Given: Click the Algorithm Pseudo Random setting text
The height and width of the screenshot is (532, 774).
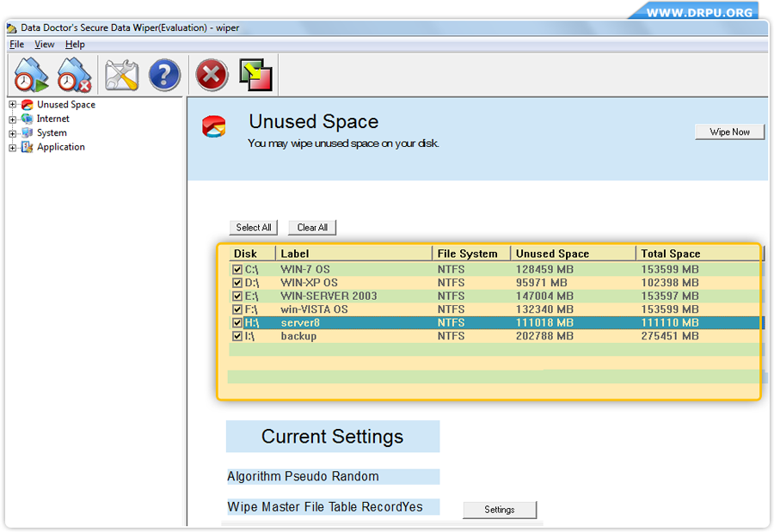Looking at the screenshot, I should click(x=303, y=477).
